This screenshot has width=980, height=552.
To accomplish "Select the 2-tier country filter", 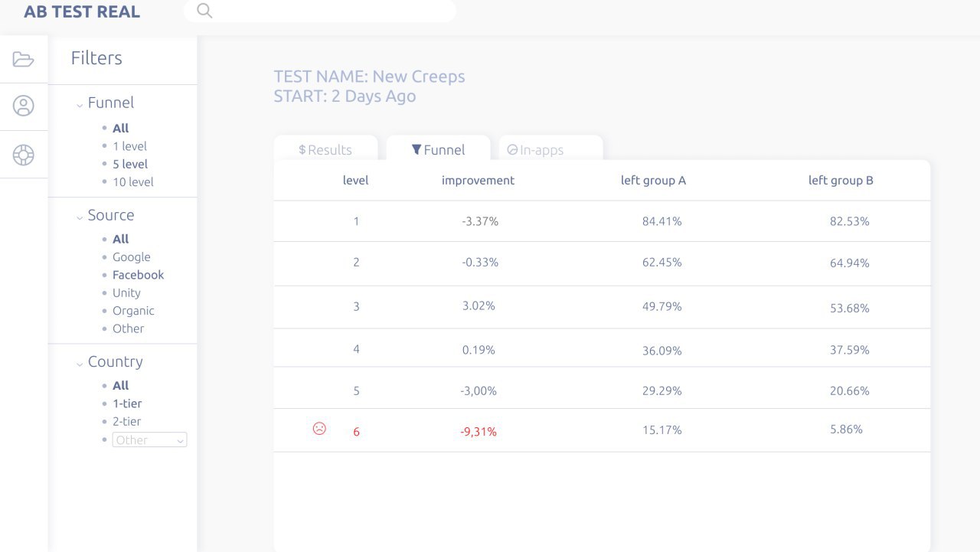I will pyautogui.click(x=126, y=421).
